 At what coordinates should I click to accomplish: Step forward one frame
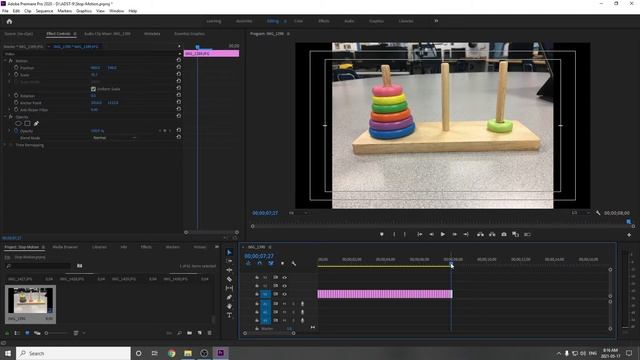tap(454, 234)
